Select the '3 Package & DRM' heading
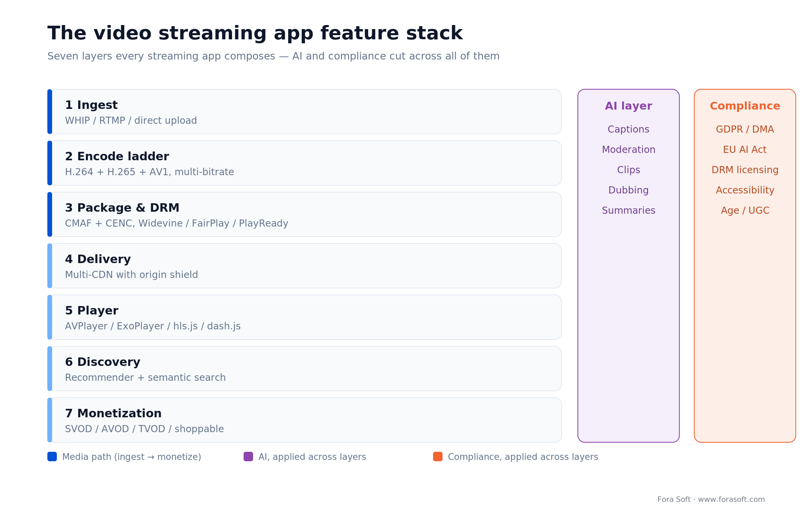The height and width of the screenshot is (514, 812). (122, 208)
